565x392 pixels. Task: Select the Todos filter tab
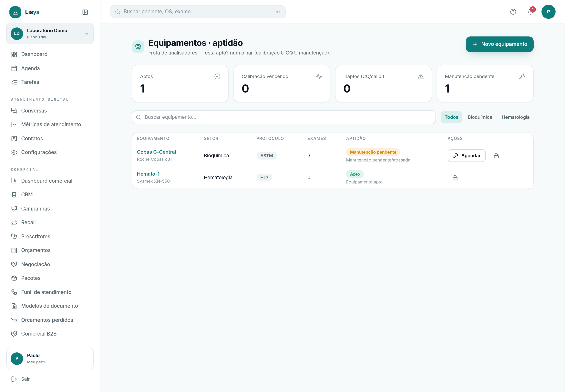point(451,117)
